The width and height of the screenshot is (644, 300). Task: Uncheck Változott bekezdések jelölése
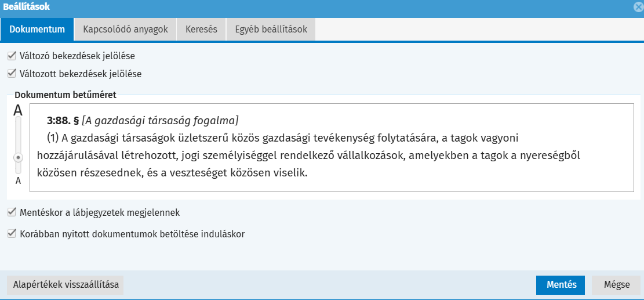pos(12,74)
